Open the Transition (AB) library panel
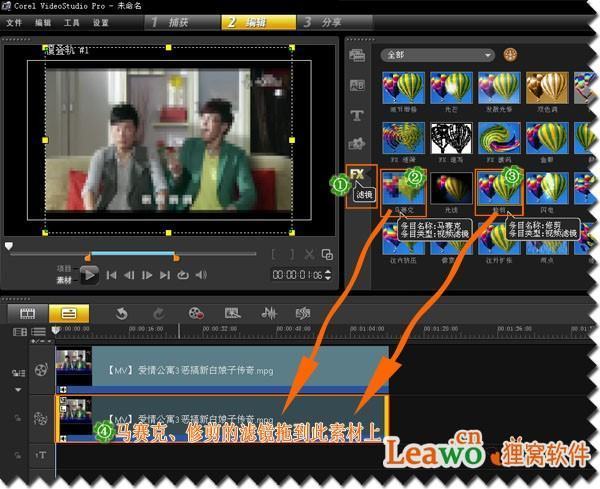The image size is (600, 489). 357,86
